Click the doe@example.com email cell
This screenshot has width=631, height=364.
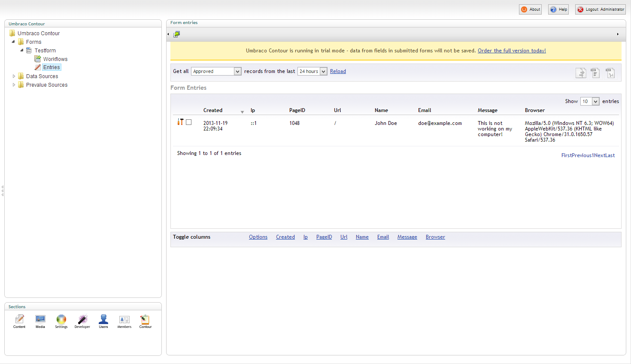click(x=440, y=123)
